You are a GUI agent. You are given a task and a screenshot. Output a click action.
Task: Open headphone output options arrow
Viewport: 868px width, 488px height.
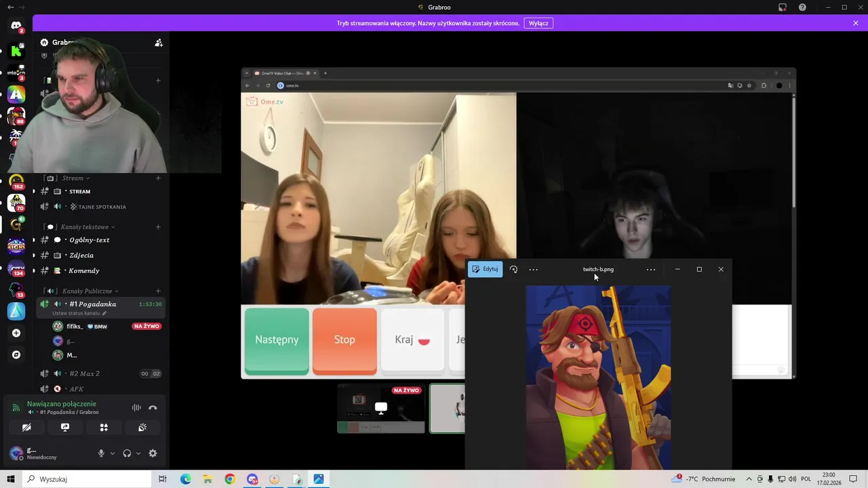coord(138,453)
